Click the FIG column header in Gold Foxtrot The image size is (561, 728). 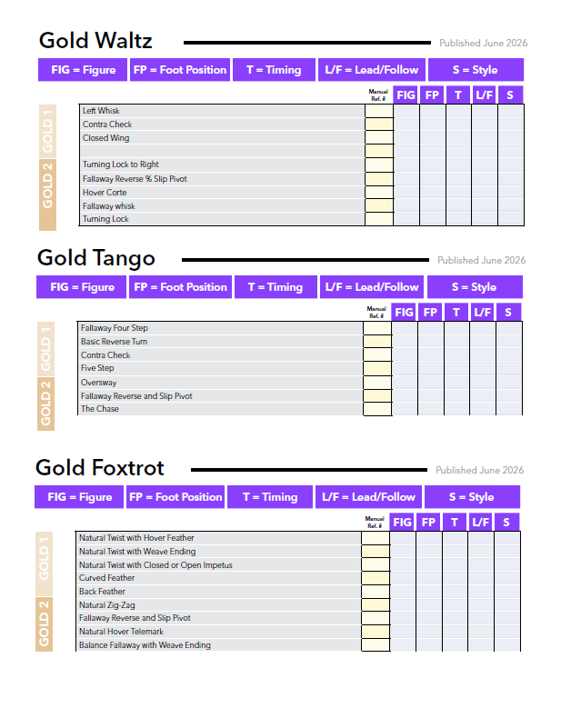point(402,523)
